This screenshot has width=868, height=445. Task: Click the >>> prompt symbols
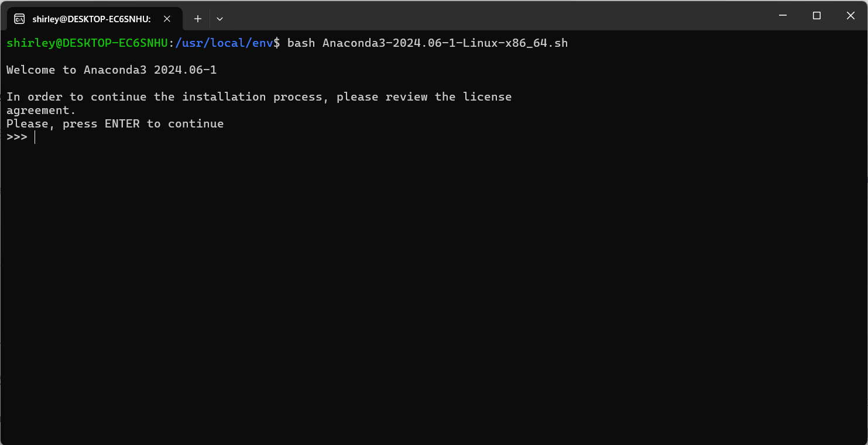point(16,137)
